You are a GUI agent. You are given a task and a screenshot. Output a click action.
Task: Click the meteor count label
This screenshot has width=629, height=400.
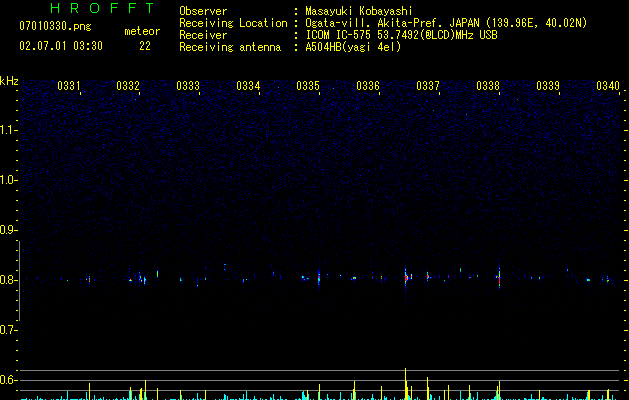point(142,31)
